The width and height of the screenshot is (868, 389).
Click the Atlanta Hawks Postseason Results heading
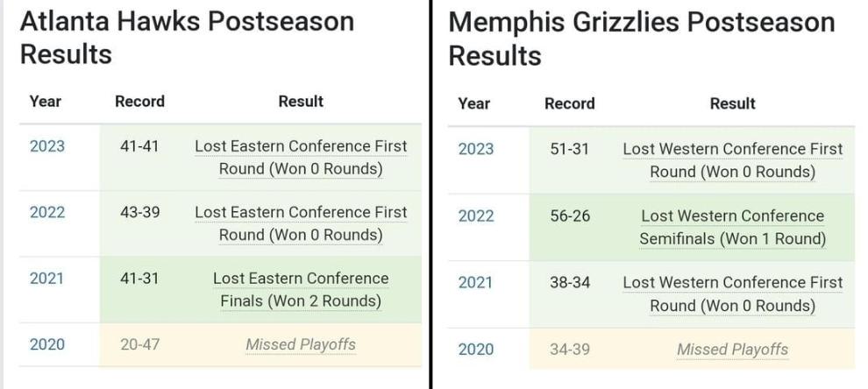[x=186, y=38]
